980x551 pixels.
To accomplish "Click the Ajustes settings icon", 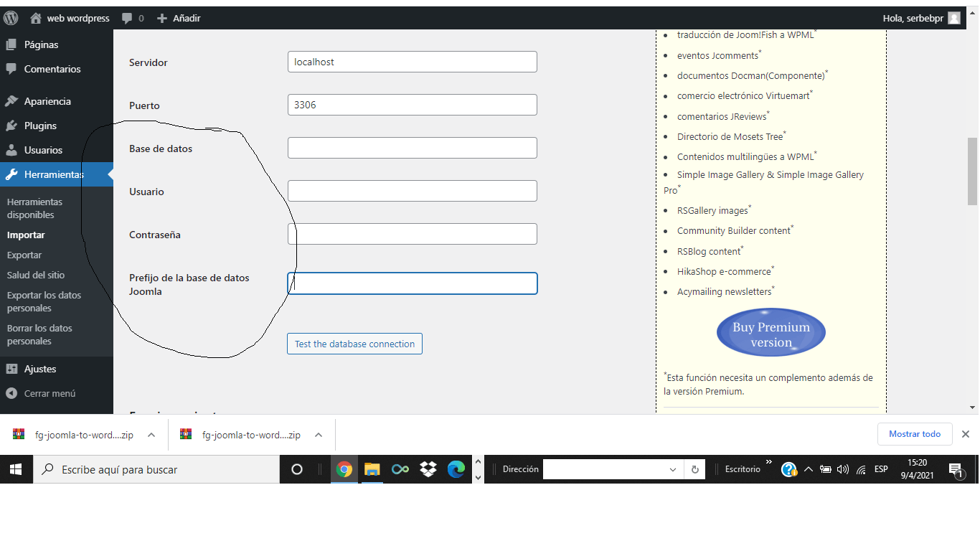I will point(11,369).
